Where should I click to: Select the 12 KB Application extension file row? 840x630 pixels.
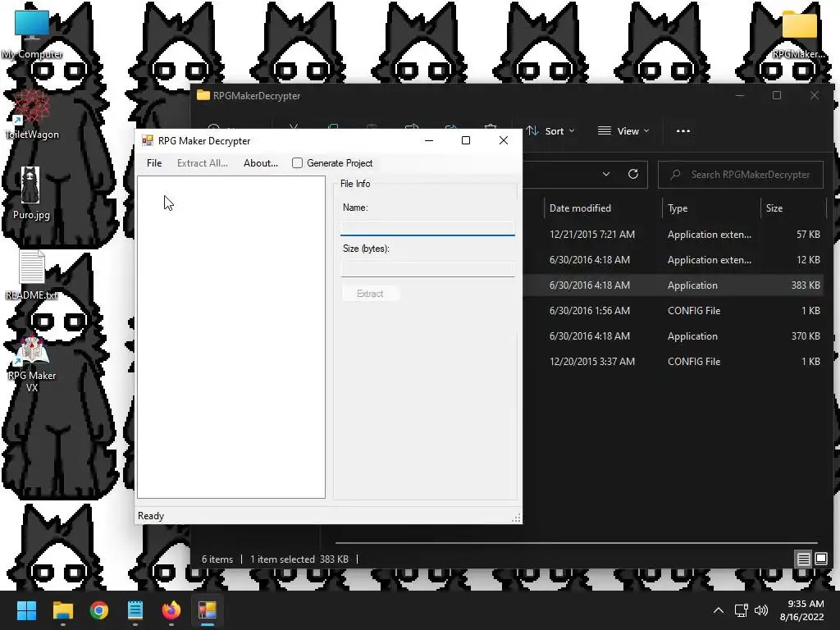[x=673, y=260]
